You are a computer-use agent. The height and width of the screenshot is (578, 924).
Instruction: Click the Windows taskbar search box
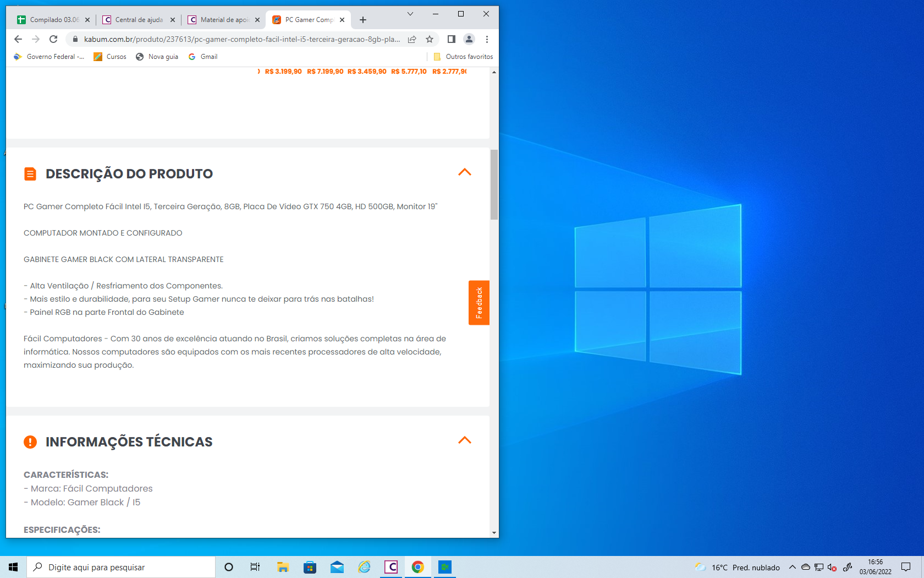pyautogui.click(x=121, y=567)
